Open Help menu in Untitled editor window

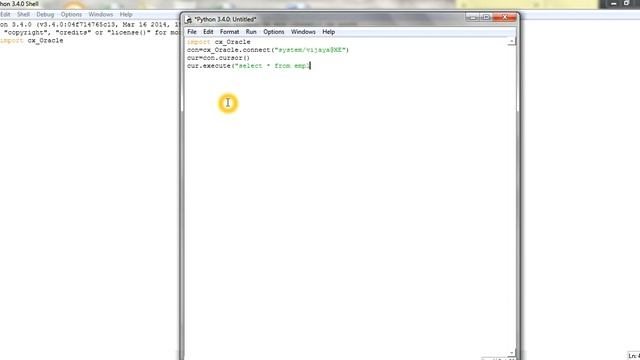click(329, 32)
